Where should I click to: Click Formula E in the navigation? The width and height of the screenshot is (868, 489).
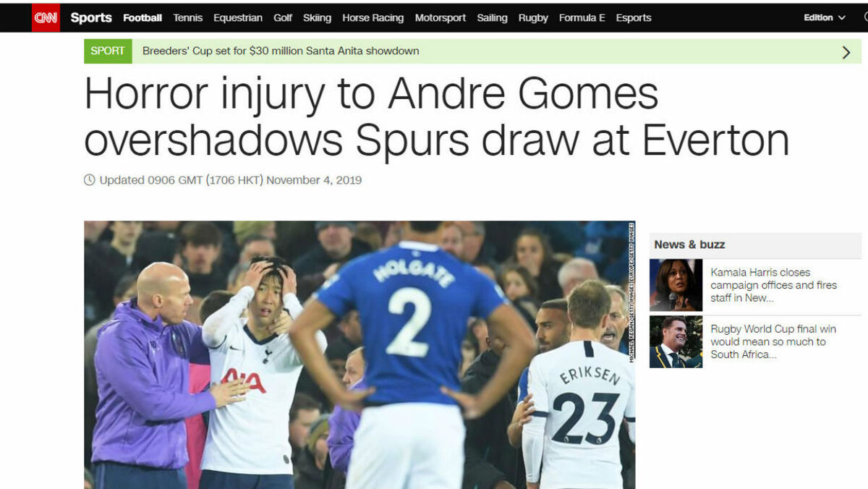(582, 17)
